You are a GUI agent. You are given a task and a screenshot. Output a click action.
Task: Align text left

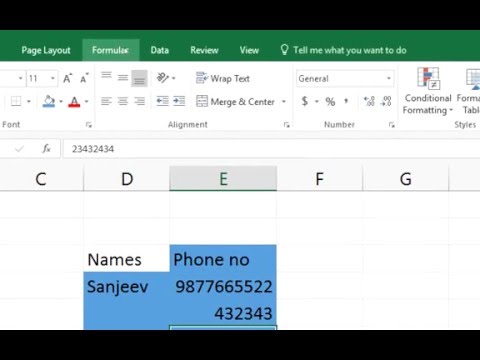(x=106, y=101)
